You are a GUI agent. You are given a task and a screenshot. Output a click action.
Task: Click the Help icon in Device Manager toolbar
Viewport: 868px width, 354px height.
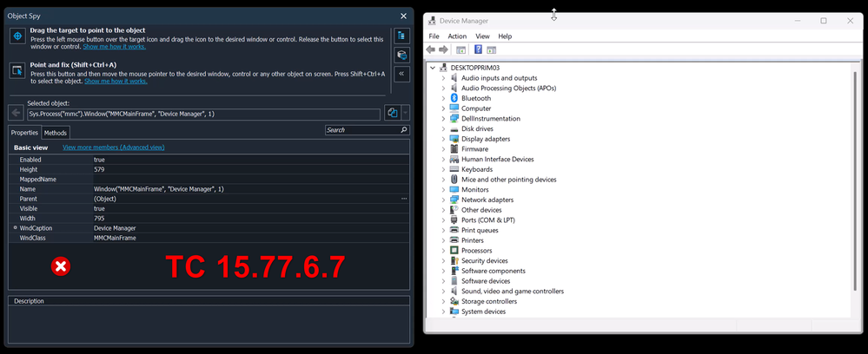[478, 50]
